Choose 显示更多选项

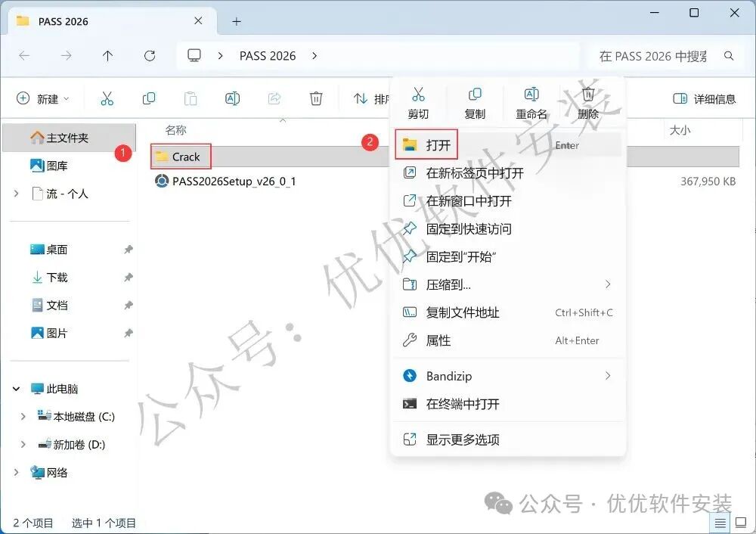(508, 439)
